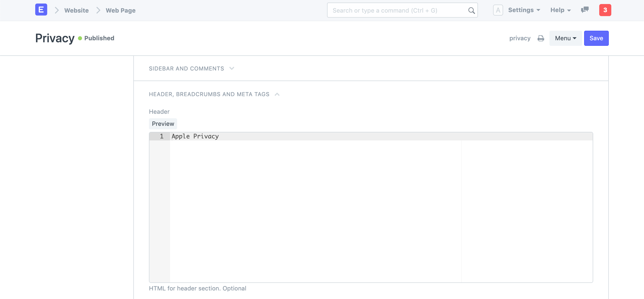Click the privacy route label near the print icon
The height and width of the screenshot is (299, 644).
click(520, 38)
